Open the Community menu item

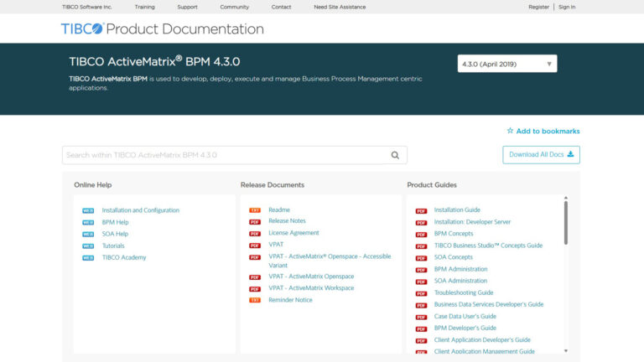coord(235,7)
